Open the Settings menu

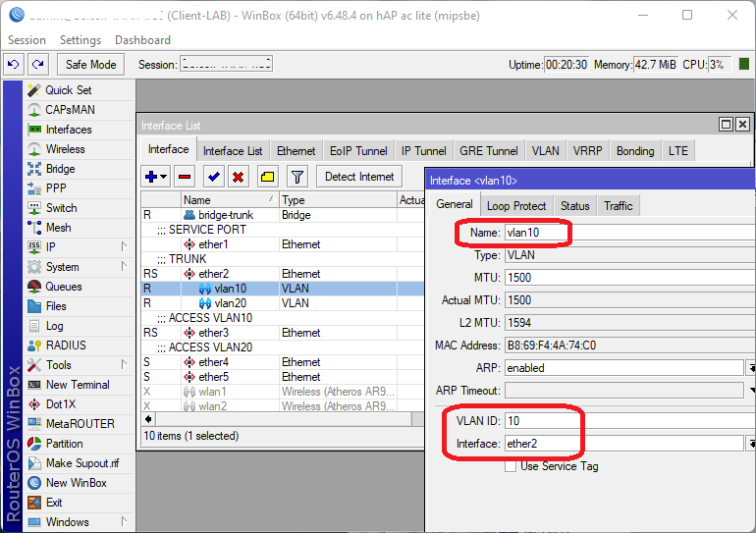tap(81, 40)
